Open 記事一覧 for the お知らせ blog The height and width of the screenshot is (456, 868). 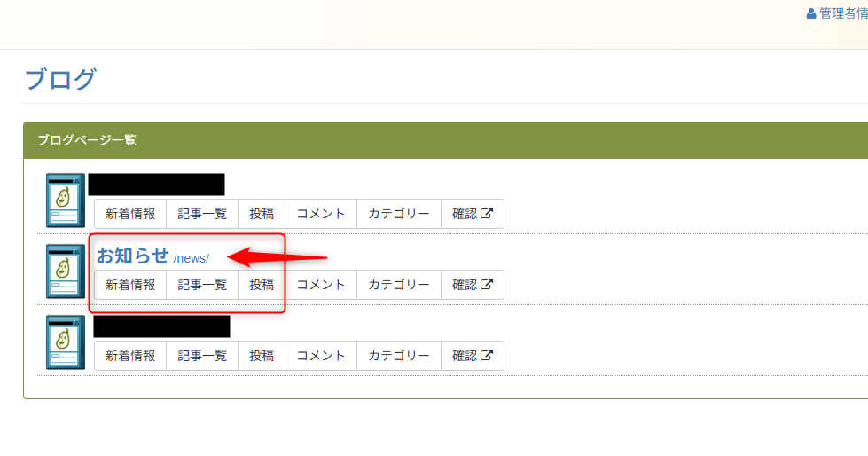point(202,285)
